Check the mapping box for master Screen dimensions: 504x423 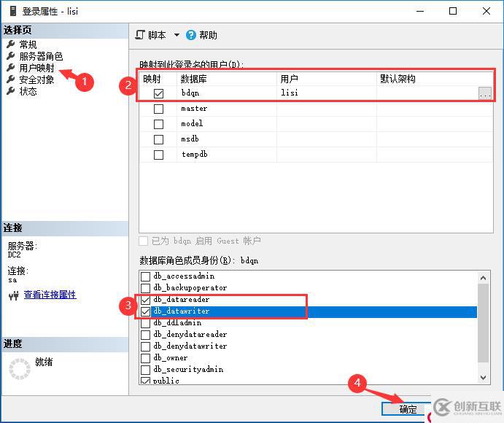(158, 109)
